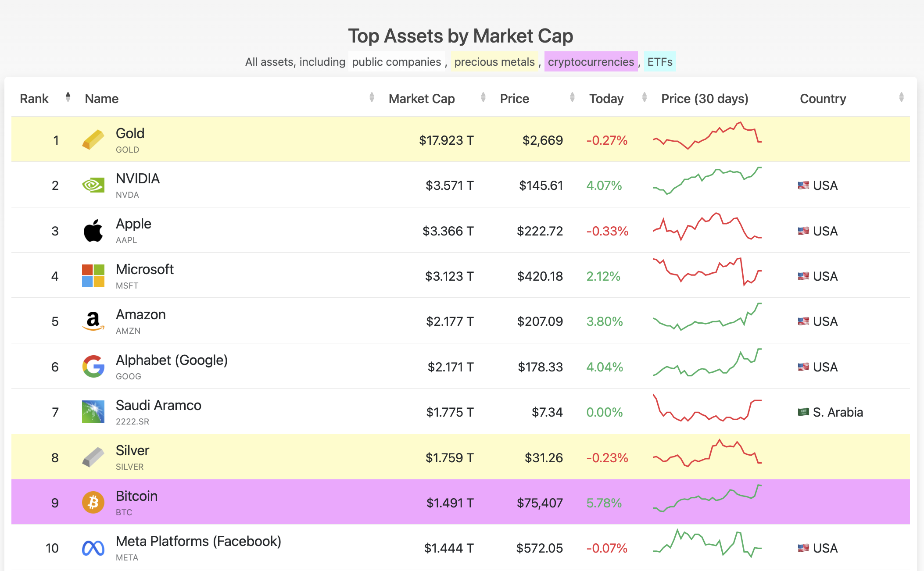This screenshot has height=571, width=924.
Task: Click Bitcoin 30-day price chart
Action: [707, 498]
